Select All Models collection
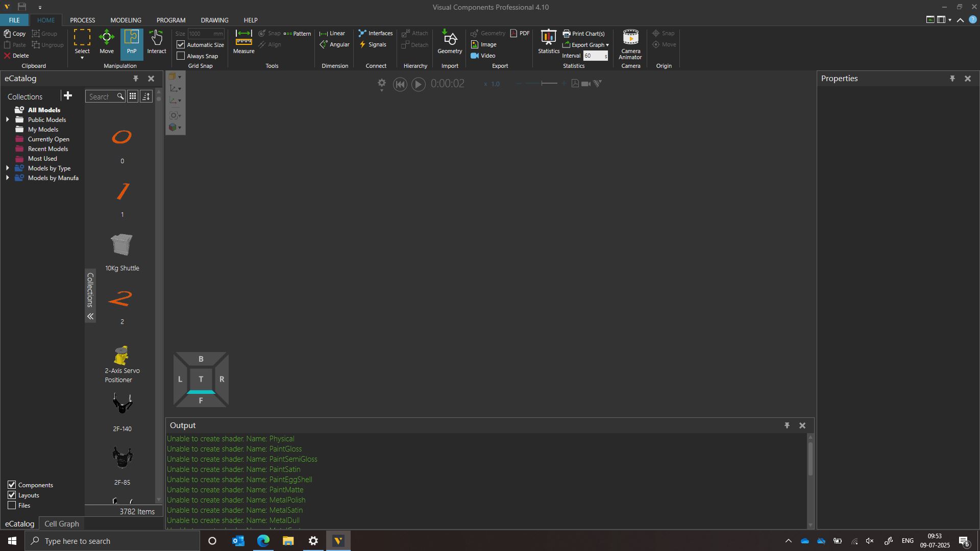 (44, 110)
